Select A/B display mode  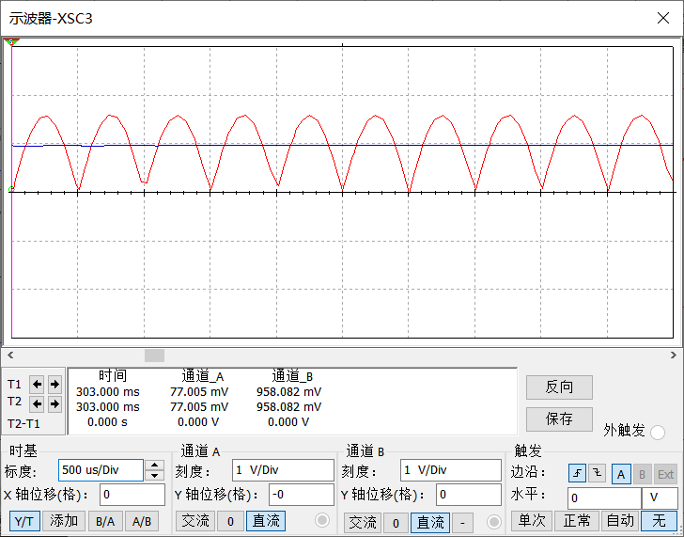pyautogui.click(x=142, y=521)
